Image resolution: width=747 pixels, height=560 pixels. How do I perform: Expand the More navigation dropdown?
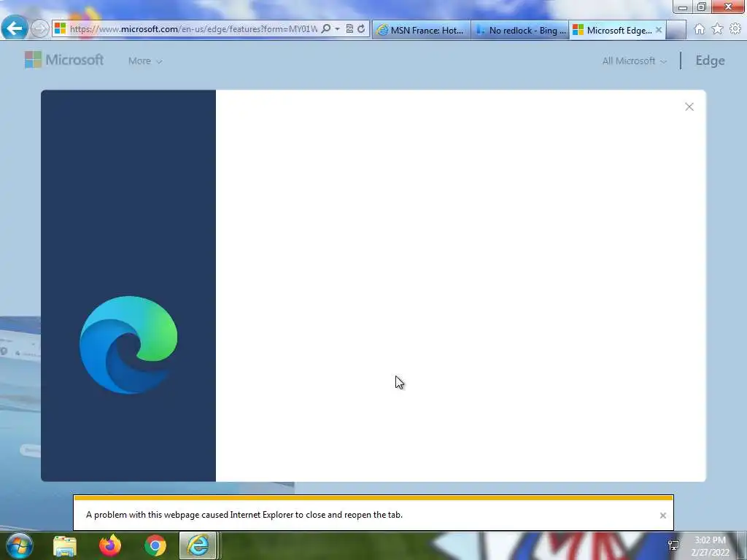[x=145, y=61]
